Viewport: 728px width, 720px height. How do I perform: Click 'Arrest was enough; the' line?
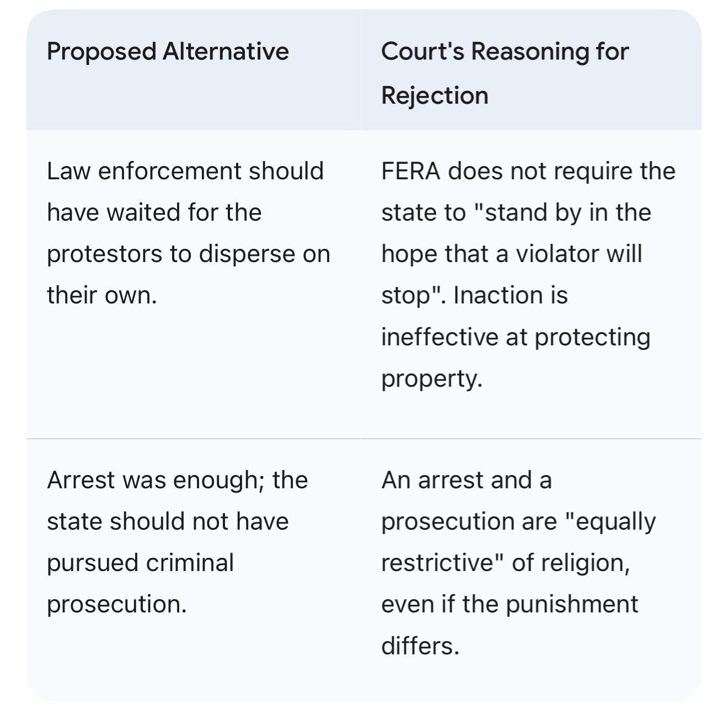pos(177,480)
